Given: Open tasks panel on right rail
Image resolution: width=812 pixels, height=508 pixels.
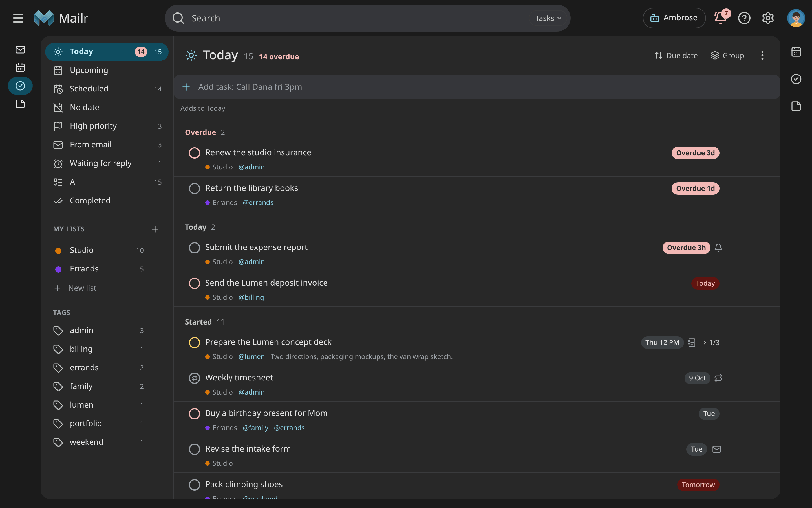Looking at the screenshot, I should click(x=796, y=79).
